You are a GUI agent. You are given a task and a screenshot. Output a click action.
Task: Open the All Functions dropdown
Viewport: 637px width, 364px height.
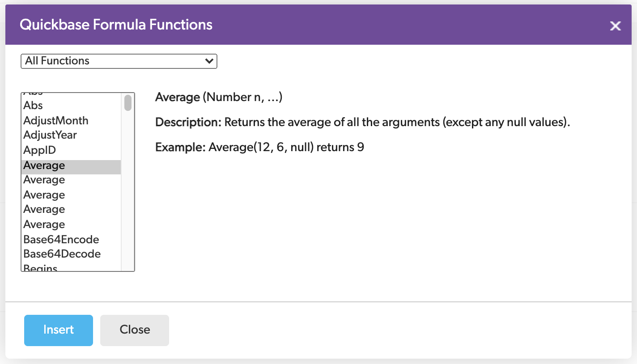[119, 61]
